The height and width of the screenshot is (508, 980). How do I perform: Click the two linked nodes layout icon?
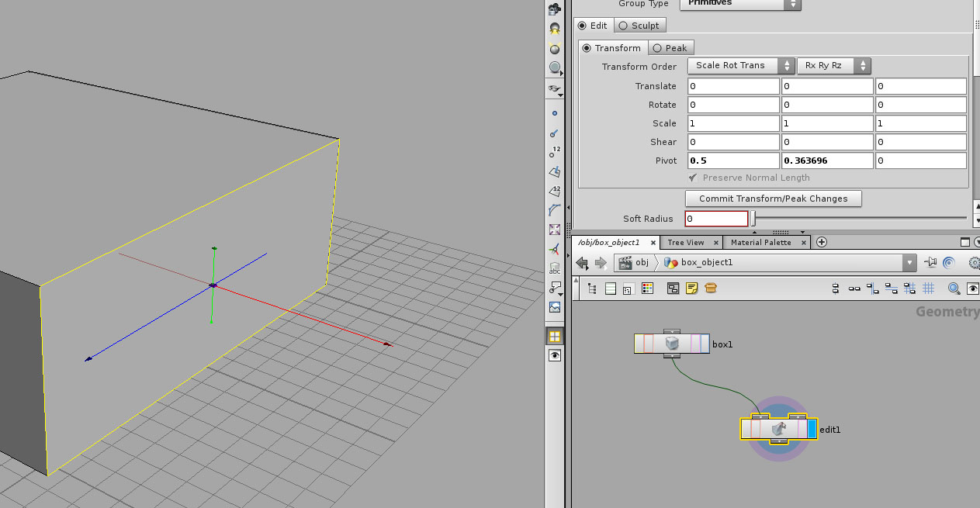click(x=854, y=289)
